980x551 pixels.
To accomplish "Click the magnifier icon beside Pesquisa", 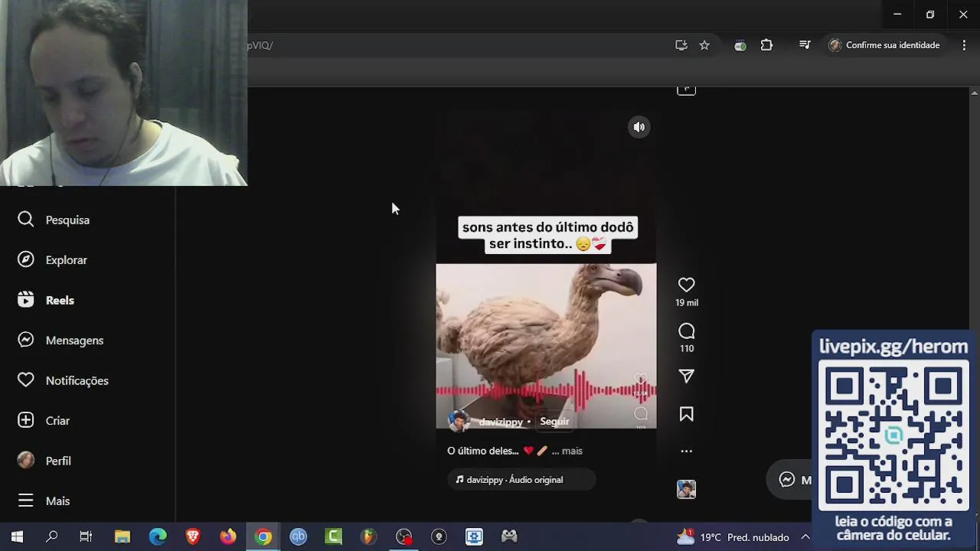I will [x=26, y=220].
